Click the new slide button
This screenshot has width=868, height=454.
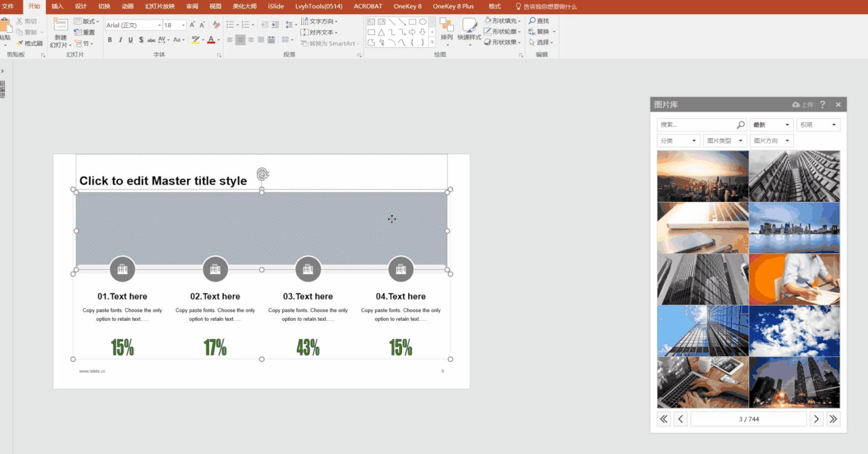[x=60, y=32]
